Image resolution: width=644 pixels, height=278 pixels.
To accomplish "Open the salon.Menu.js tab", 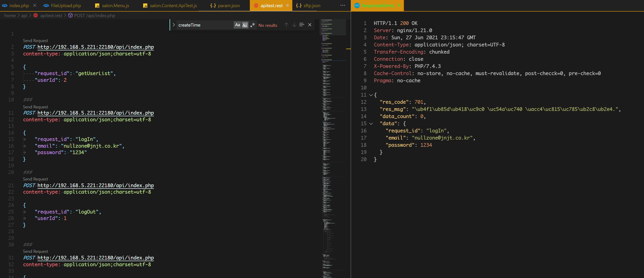I will tap(115, 6).
